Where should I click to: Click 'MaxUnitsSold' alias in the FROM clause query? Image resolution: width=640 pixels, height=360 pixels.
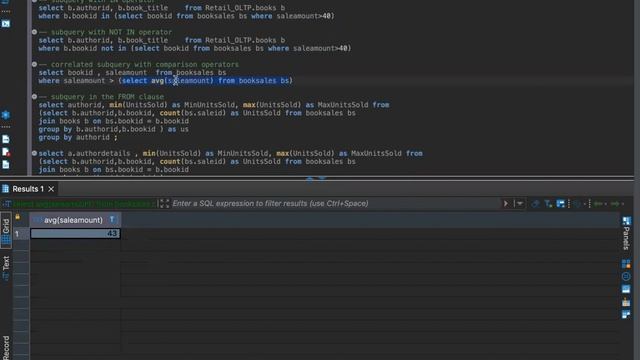coord(343,105)
